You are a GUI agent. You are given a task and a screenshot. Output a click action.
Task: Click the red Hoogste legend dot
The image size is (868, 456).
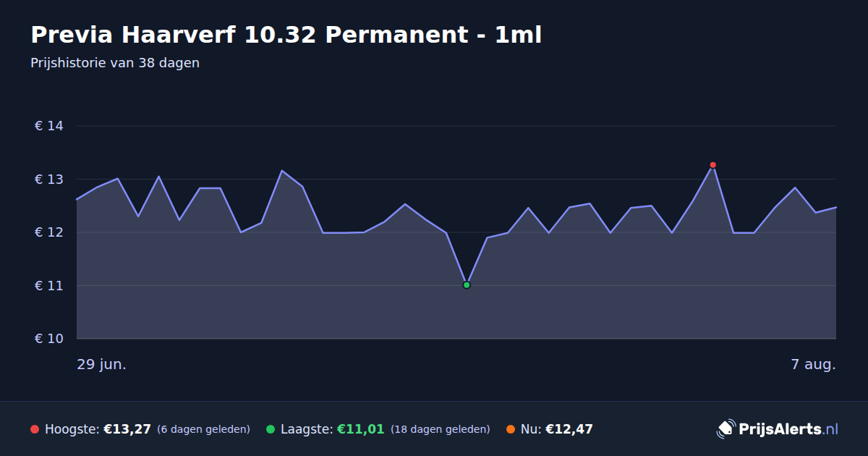click(x=35, y=429)
